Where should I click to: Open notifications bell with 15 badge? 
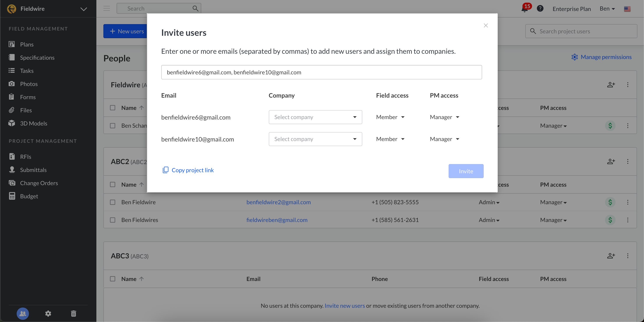coord(525,9)
